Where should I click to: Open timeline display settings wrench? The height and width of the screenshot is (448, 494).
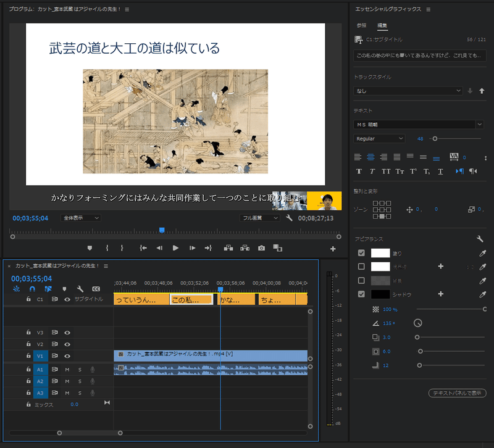coord(80,289)
